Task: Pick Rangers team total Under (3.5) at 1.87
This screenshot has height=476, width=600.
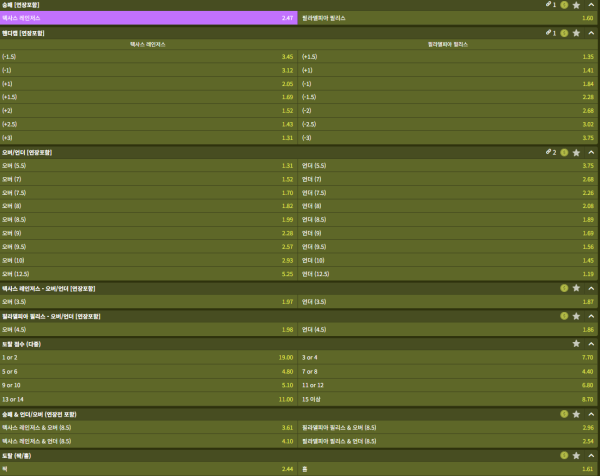Action: (x=449, y=302)
